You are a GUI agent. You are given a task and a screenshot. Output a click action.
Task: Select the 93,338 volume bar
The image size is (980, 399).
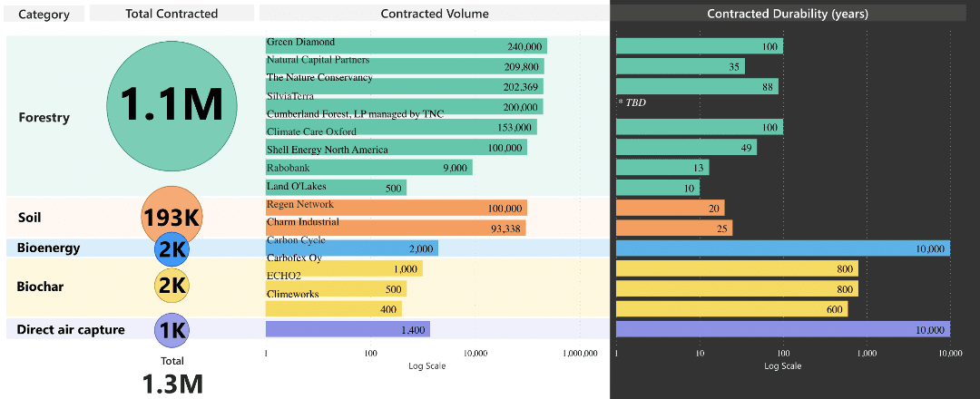coord(397,228)
